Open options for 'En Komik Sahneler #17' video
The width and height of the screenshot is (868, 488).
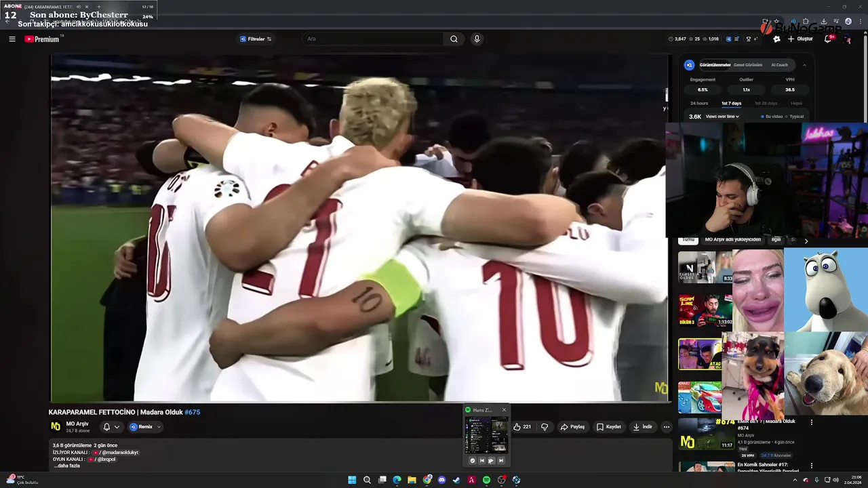point(812,466)
